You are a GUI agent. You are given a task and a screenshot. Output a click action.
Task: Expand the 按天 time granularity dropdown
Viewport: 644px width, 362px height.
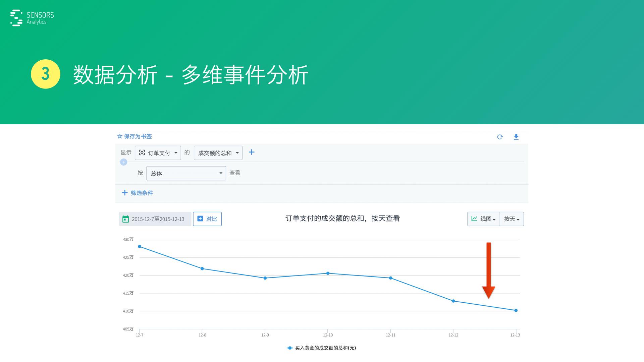pyautogui.click(x=511, y=218)
